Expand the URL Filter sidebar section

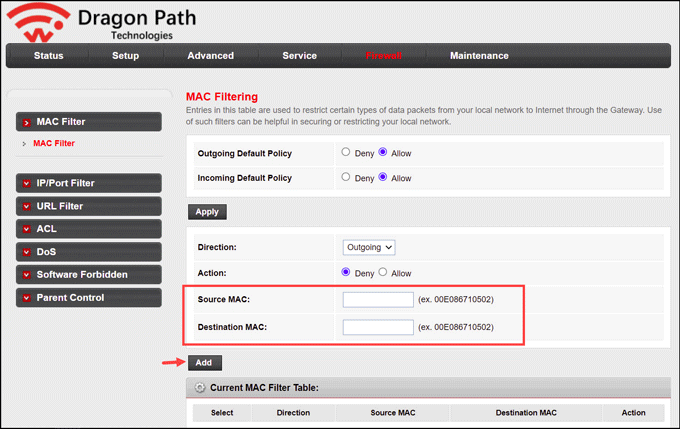(x=89, y=206)
